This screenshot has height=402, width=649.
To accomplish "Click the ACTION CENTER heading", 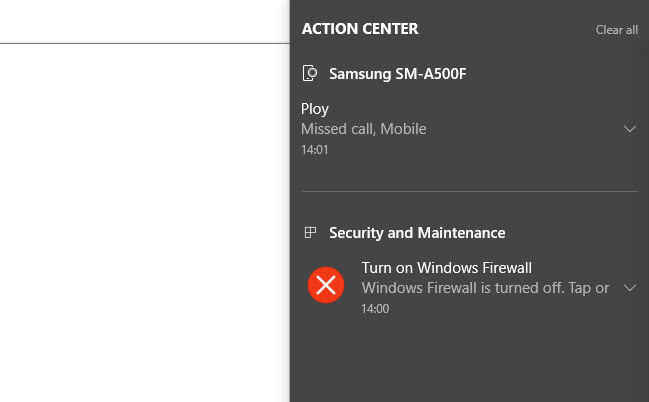I will pyautogui.click(x=360, y=29).
